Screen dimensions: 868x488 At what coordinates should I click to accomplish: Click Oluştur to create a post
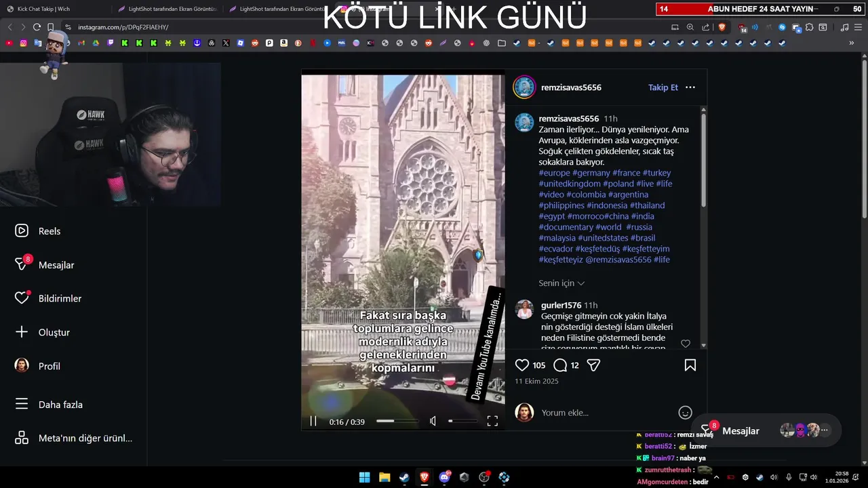(42, 332)
